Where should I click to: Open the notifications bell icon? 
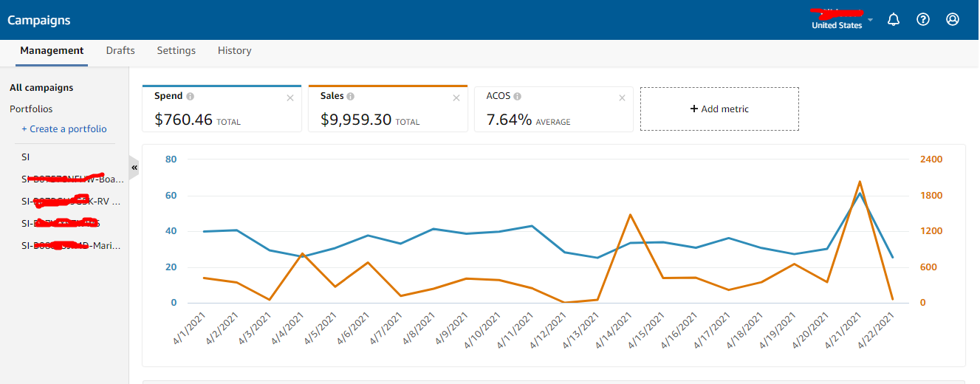(894, 20)
